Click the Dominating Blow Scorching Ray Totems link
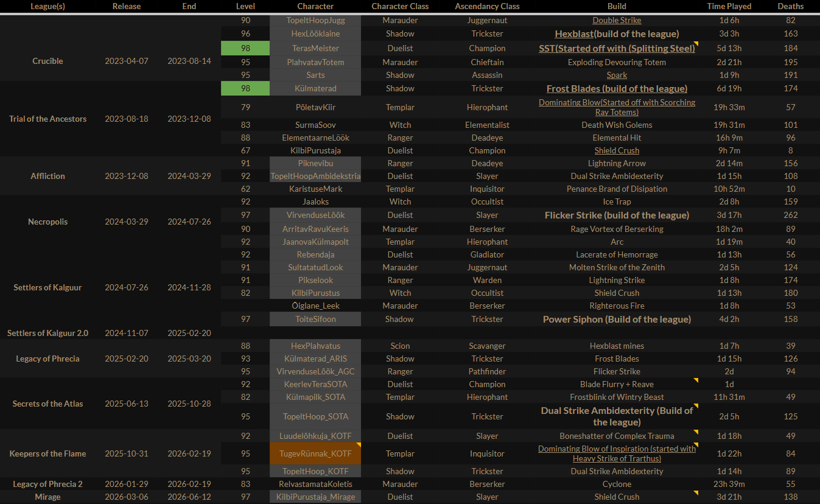 pos(617,107)
